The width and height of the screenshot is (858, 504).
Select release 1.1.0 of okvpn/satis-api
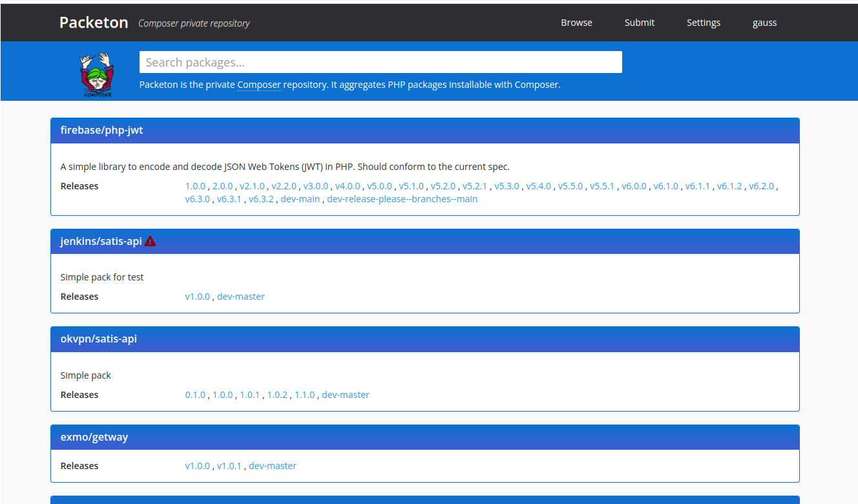[304, 395]
